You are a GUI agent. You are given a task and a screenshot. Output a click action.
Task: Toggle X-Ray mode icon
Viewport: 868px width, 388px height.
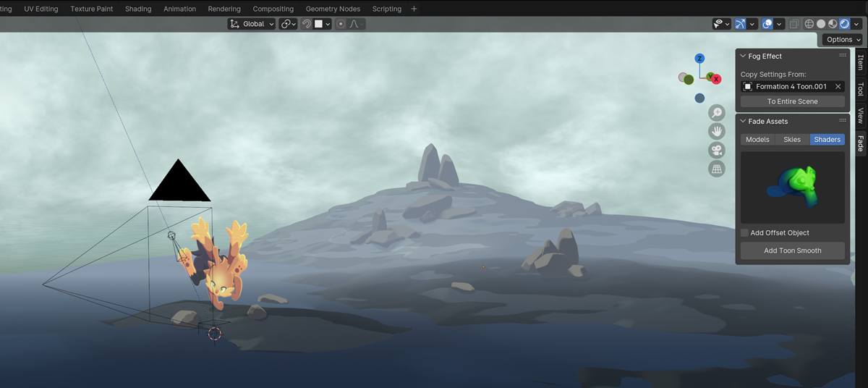(x=794, y=24)
